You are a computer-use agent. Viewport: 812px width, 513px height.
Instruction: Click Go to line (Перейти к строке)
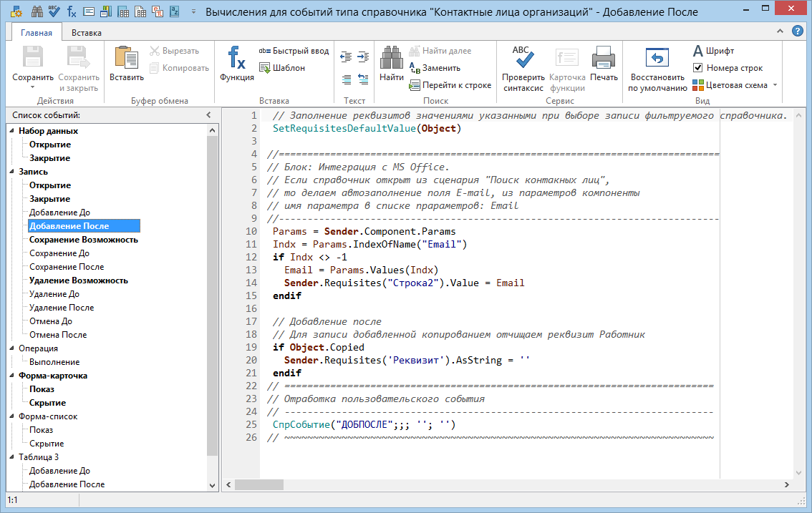[x=450, y=85]
